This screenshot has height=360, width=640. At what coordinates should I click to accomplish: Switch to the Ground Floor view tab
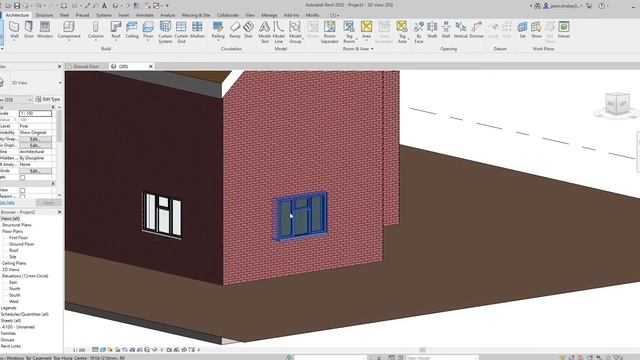87,66
